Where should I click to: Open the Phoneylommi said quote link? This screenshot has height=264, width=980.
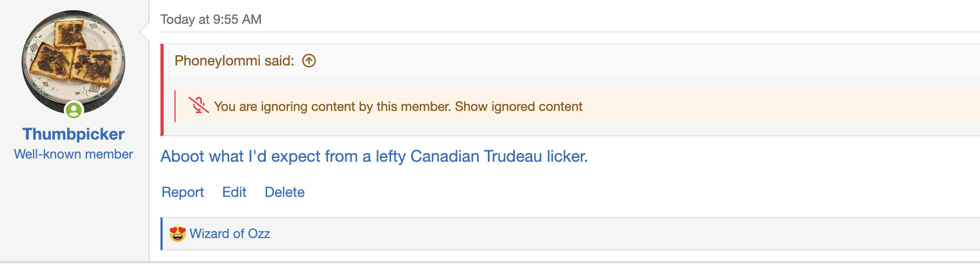[234, 61]
